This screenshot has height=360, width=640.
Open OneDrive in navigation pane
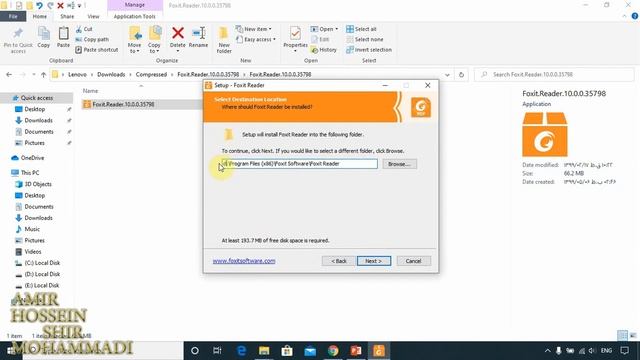[32, 158]
